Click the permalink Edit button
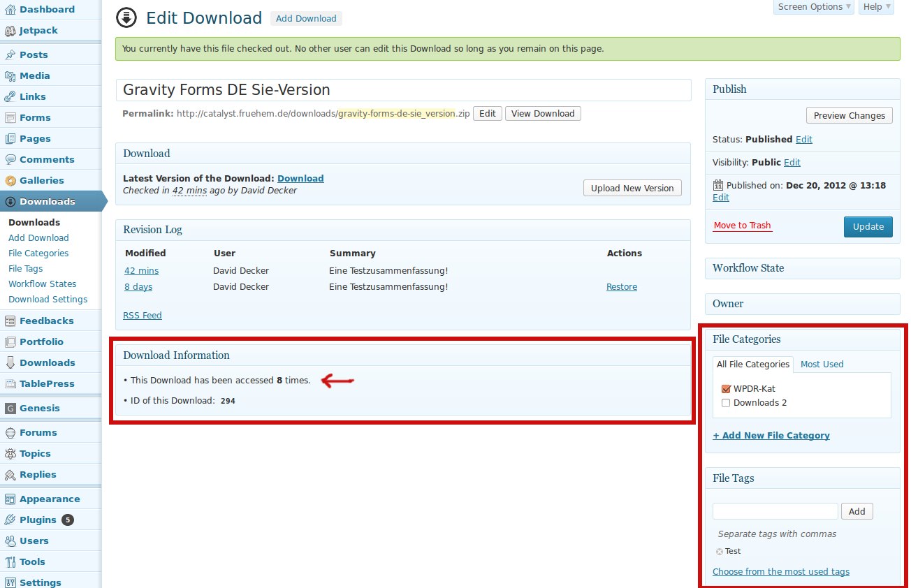This screenshot has height=588, width=911. (x=488, y=114)
